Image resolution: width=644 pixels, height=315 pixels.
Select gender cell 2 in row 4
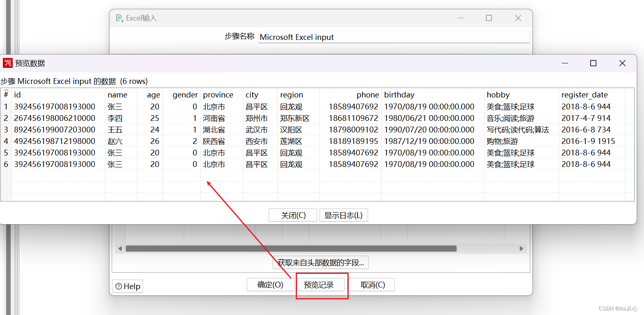click(182, 141)
